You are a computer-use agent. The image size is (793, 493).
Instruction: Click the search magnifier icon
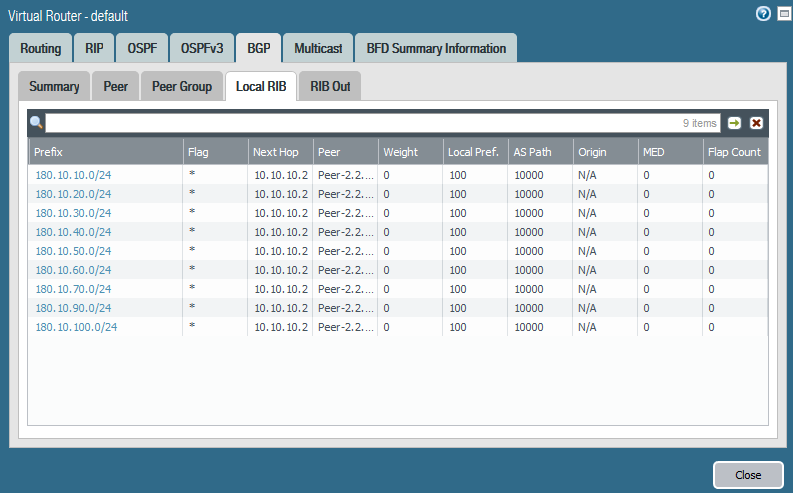pyautogui.click(x=36, y=123)
